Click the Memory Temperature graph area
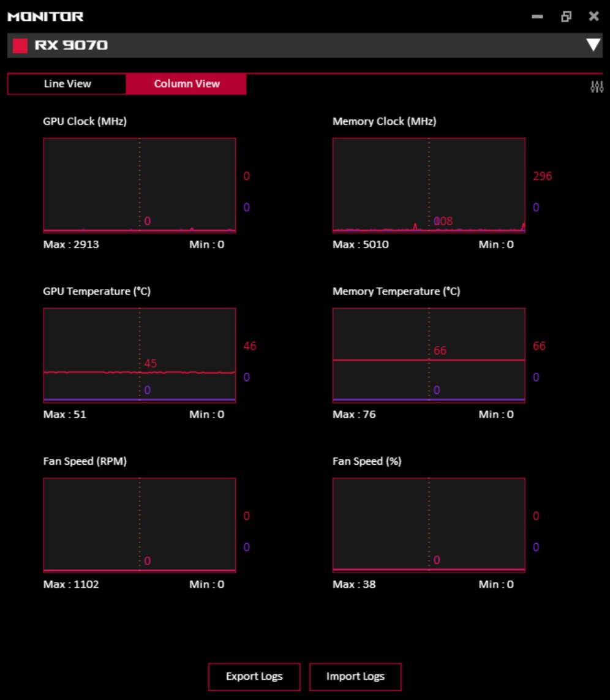 [429, 355]
